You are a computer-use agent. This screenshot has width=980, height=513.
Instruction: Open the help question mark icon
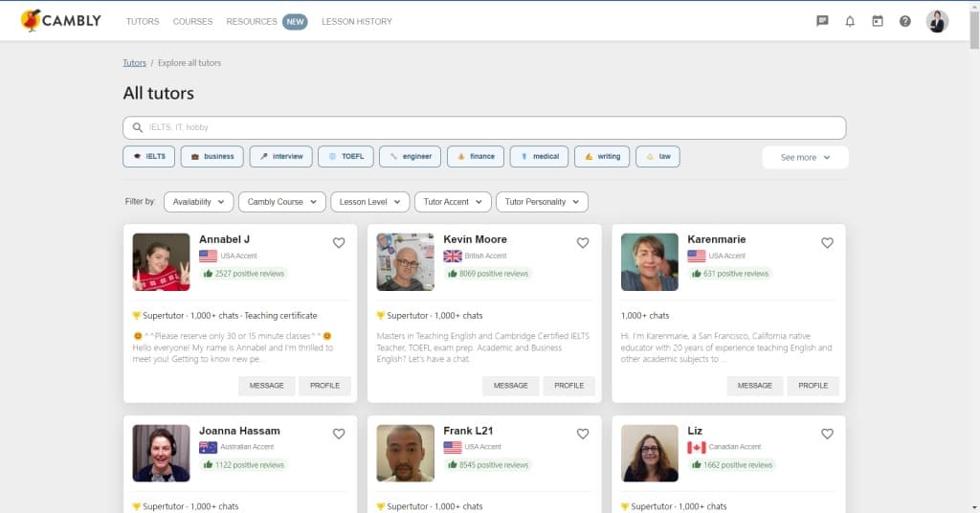tap(904, 21)
